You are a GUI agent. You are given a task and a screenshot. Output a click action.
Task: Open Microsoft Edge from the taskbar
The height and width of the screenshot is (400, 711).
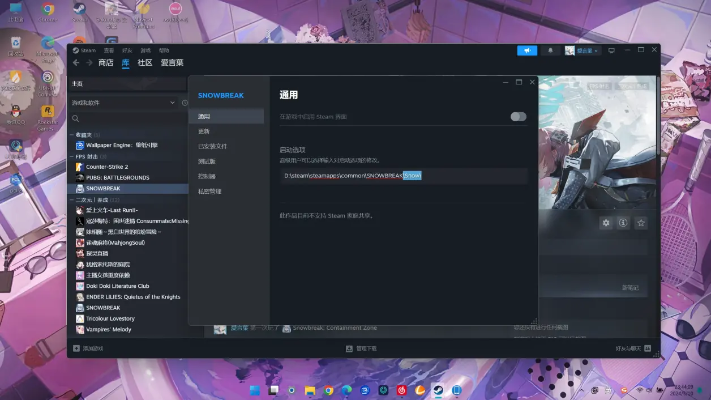tap(347, 390)
